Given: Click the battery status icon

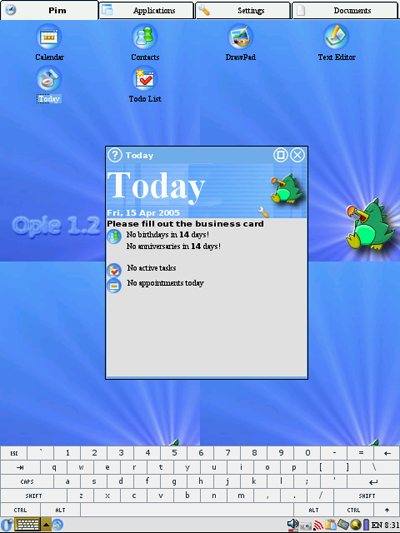Looking at the screenshot, I should coord(366,525).
